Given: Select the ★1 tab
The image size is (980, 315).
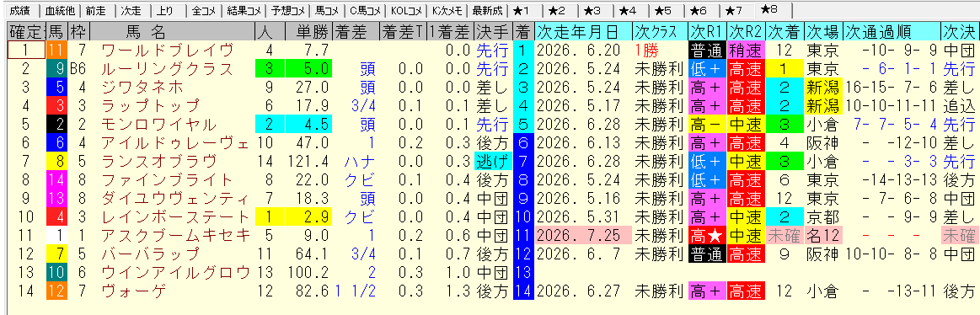Looking at the screenshot, I should click(520, 10).
